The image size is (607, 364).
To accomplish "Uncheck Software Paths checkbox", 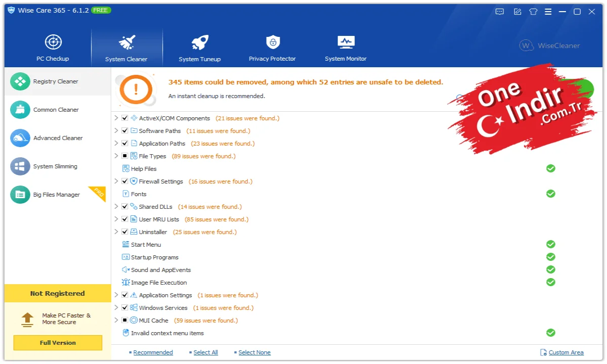I will point(125,131).
